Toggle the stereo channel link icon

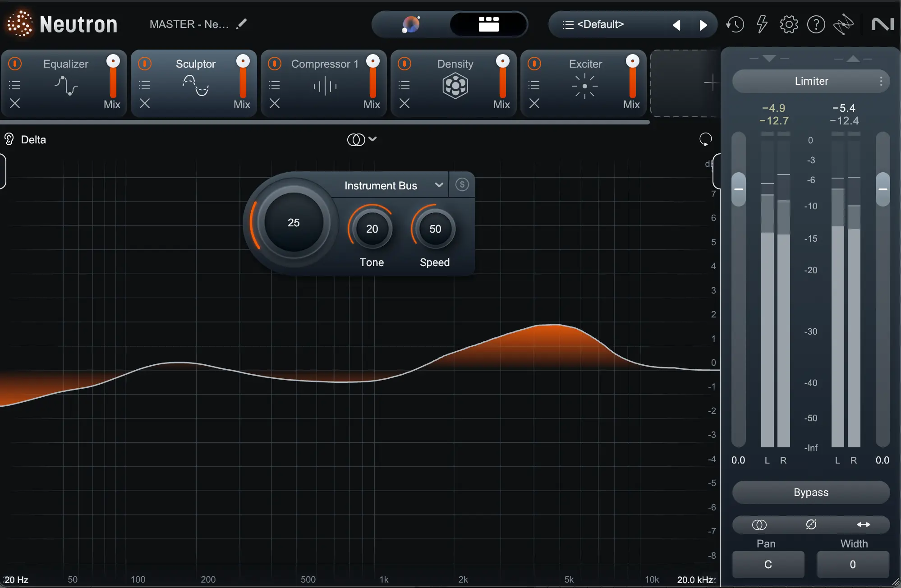759,524
